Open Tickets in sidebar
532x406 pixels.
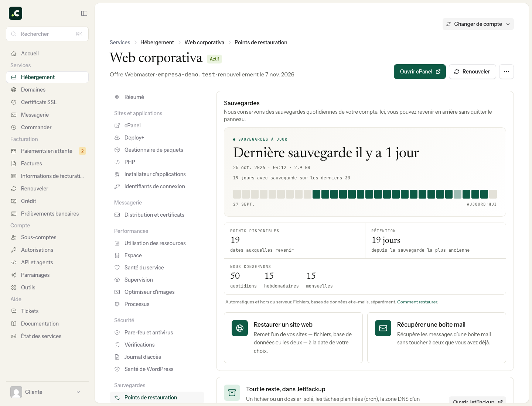point(47,311)
